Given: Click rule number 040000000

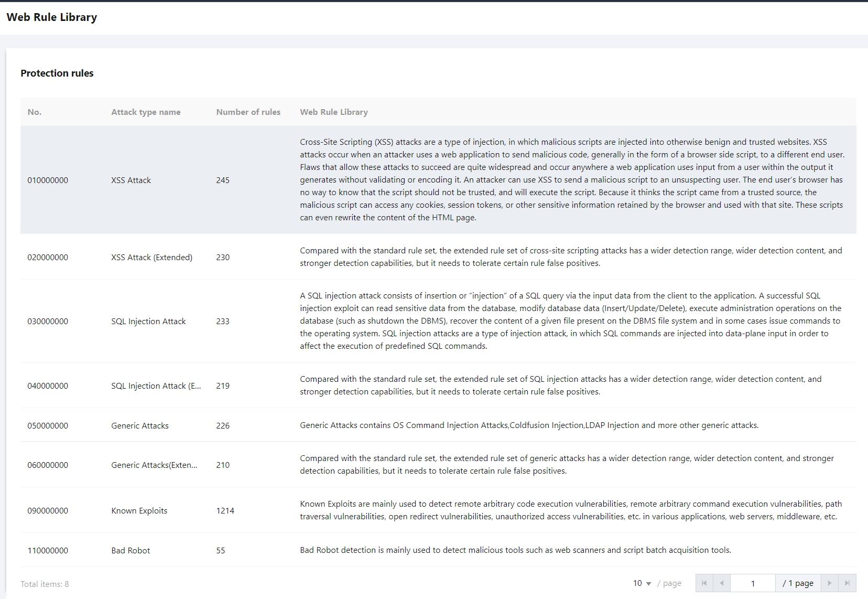Looking at the screenshot, I should (x=48, y=386).
